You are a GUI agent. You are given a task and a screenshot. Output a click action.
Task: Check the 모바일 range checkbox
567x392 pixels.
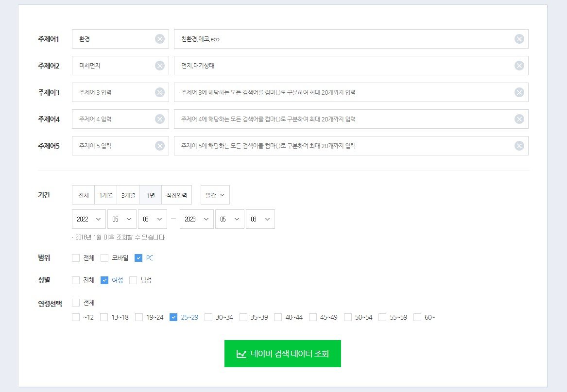[104, 258]
